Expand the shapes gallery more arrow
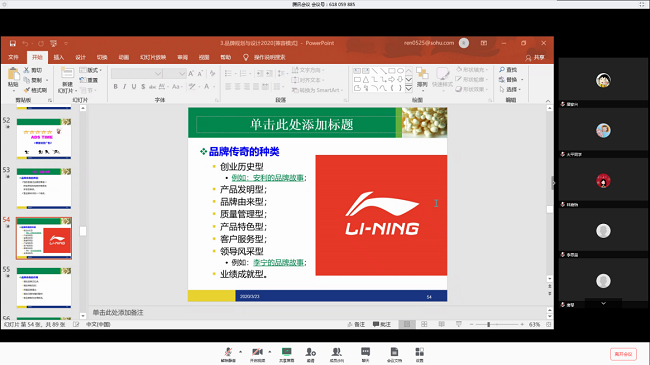The width and height of the screenshot is (650, 365). pyautogui.click(x=409, y=88)
